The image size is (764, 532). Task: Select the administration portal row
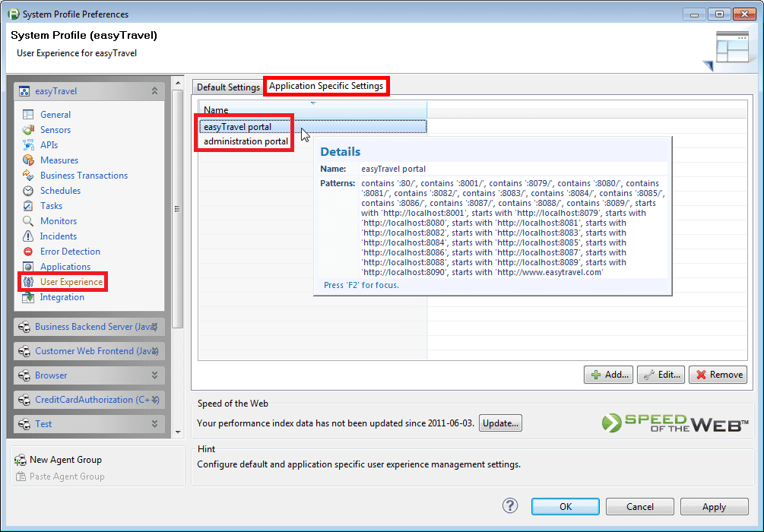point(312,141)
